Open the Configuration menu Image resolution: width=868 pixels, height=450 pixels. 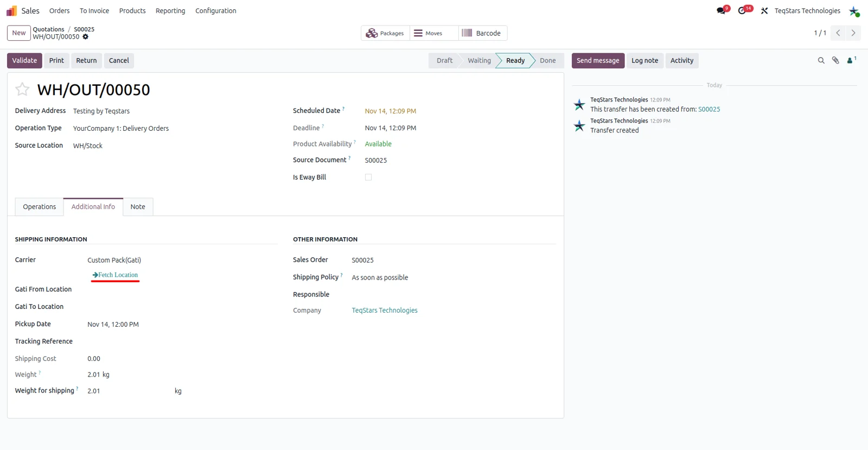pyautogui.click(x=216, y=11)
